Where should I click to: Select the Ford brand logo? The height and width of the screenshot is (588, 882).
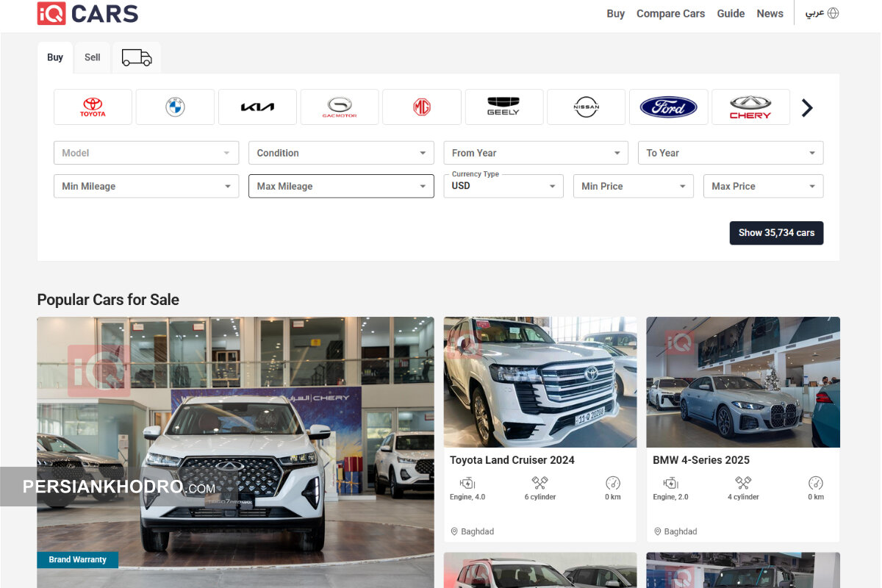(x=668, y=107)
